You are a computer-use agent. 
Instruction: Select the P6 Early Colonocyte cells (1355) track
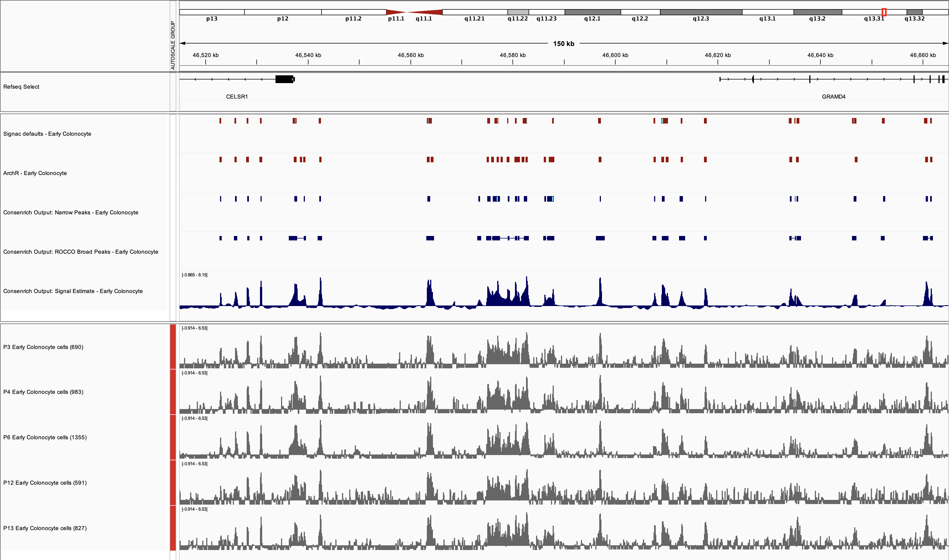45,437
